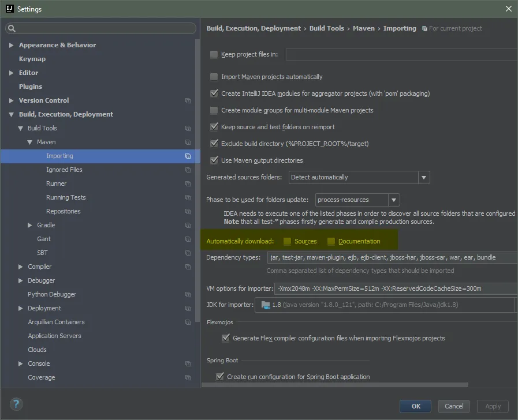The height and width of the screenshot is (420, 518).
Task: Click the per-project icon beside Python Debugger
Action: tap(188, 295)
